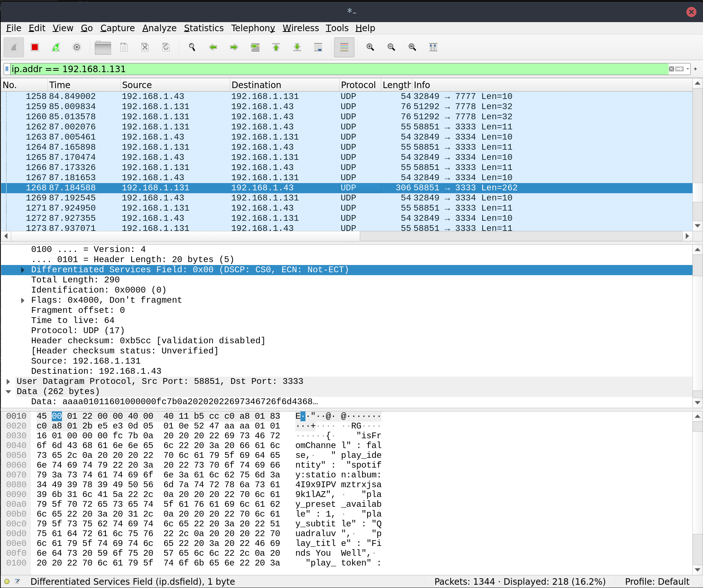Open the Tools menu
The height and width of the screenshot is (588, 703).
337,28
